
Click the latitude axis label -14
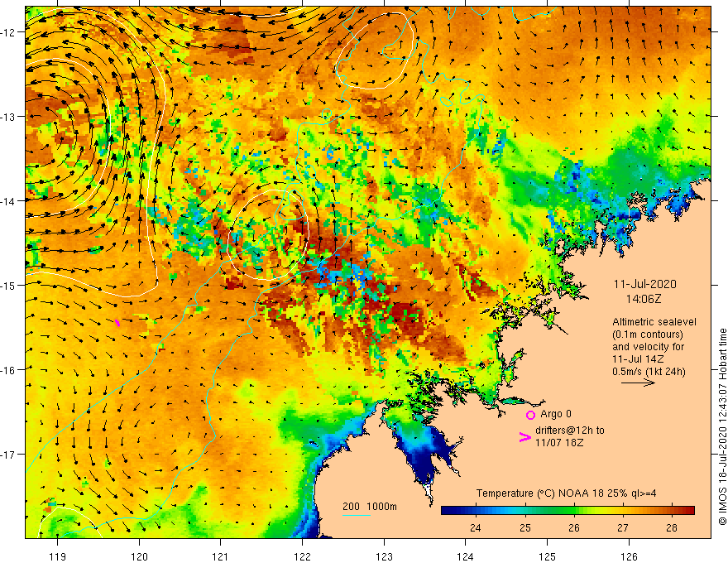click(8, 200)
